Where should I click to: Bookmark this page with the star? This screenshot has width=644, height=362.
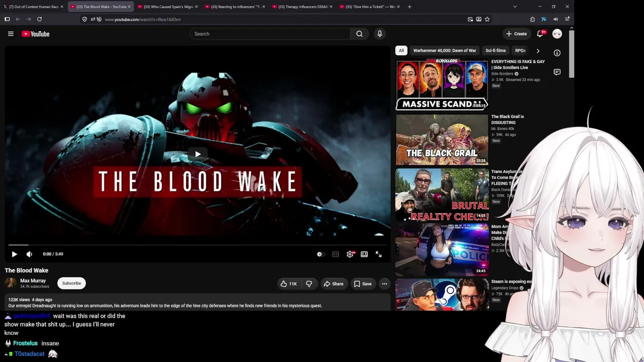pos(487,19)
